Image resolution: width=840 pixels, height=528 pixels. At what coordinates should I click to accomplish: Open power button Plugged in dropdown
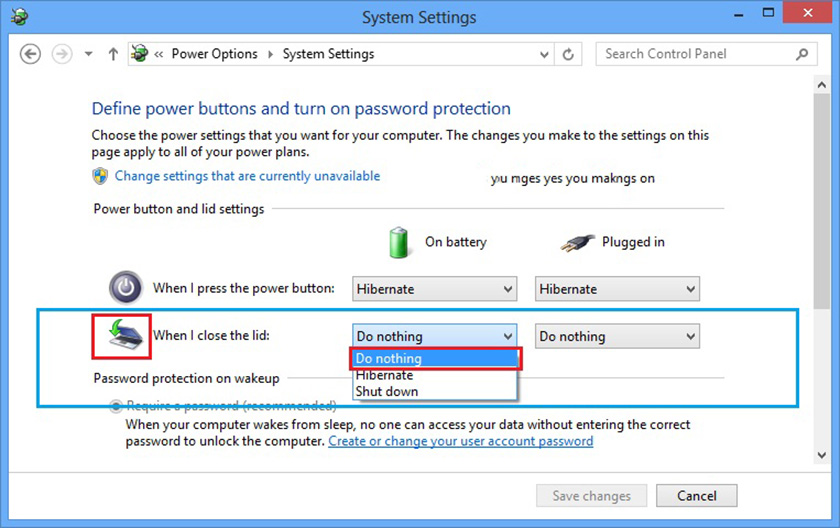coord(617,289)
